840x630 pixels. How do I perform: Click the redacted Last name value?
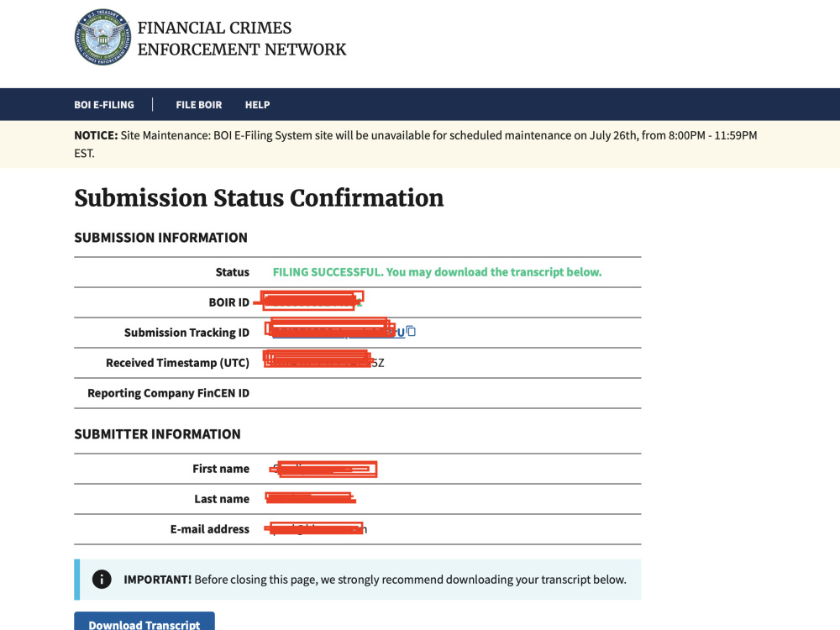[x=312, y=499]
